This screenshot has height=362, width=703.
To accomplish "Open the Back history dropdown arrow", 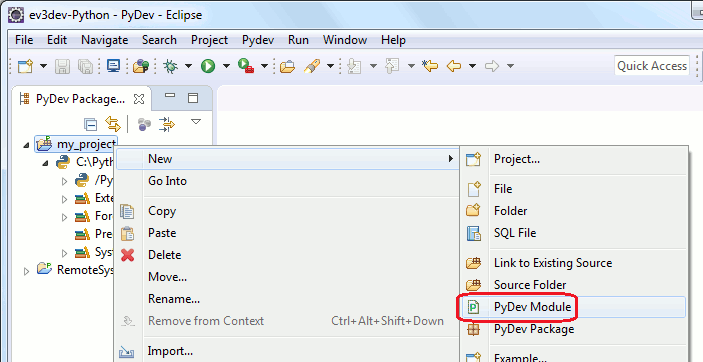I will pos(473,66).
